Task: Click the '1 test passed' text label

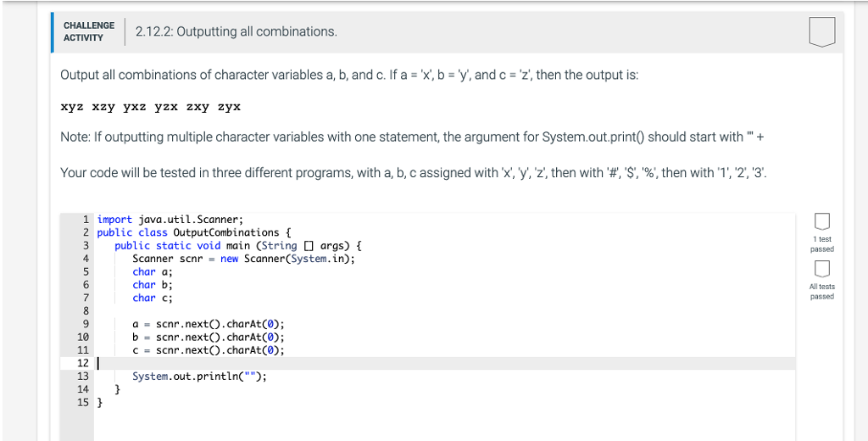Action: [x=822, y=244]
